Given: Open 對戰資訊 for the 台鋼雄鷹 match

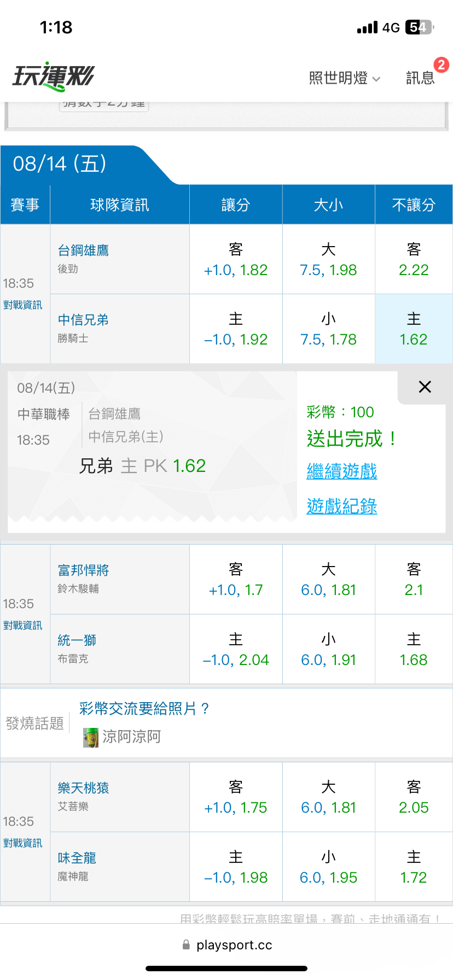Looking at the screenshot, I should (22, 305).
